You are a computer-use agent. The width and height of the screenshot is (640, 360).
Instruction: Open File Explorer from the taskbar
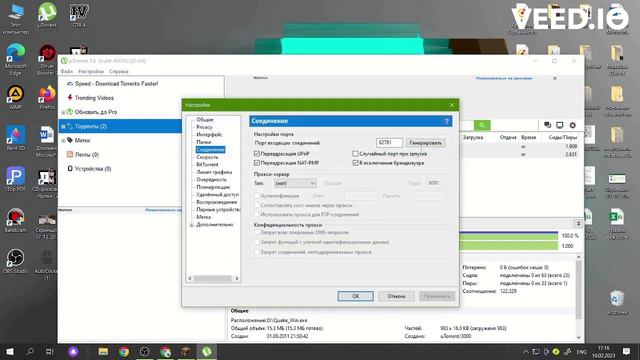(x=103, y=351)
